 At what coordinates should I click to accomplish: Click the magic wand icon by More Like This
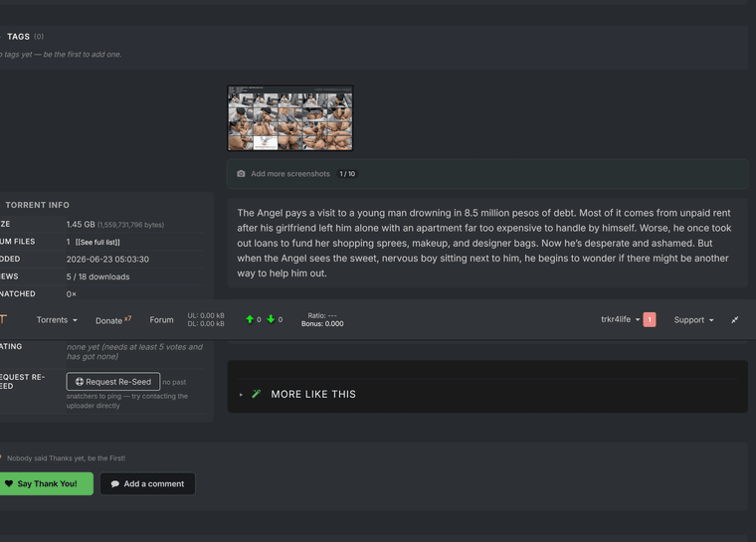point(257,394)
